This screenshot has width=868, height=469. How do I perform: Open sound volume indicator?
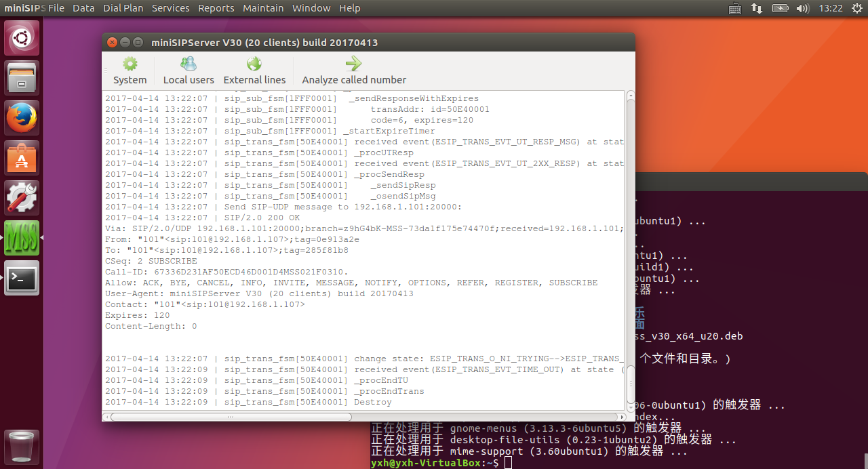click(x=803, y=8)
